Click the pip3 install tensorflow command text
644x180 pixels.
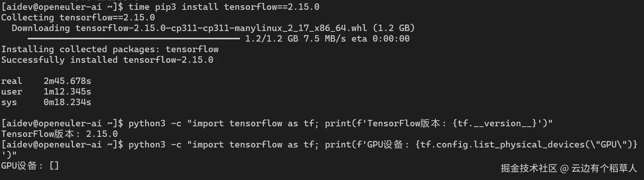224,7
